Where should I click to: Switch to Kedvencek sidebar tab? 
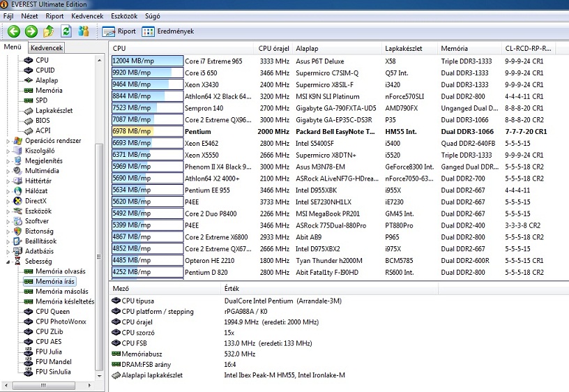(47, 47)
